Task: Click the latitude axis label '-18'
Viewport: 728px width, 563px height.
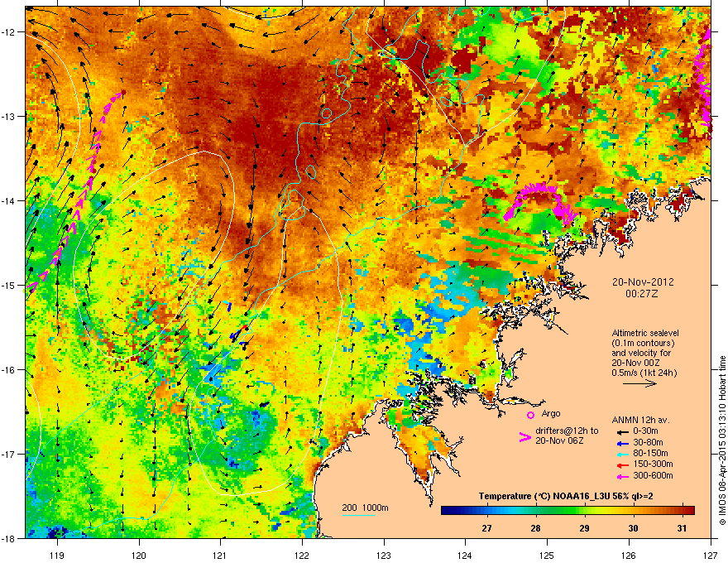Action: tap(8, 538)
